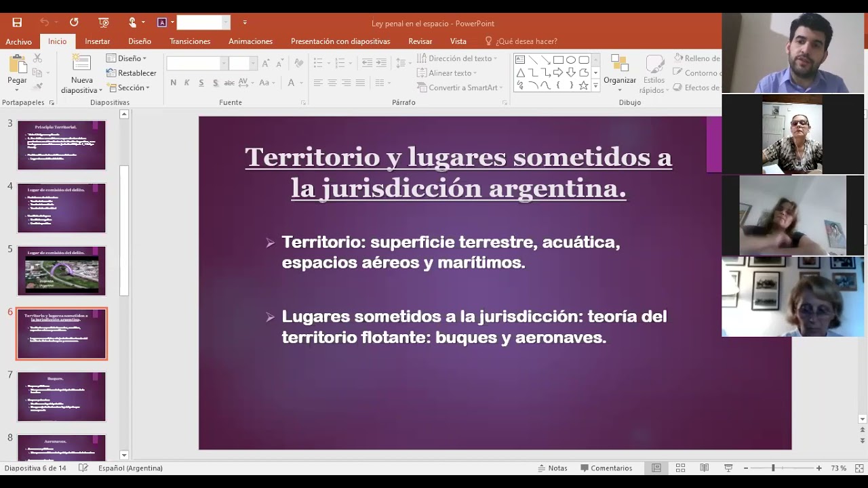The height and width of the screenshot is (488, 868).
Task: Copy format with the paintbrush icon
Action: [x=38, y=87]
